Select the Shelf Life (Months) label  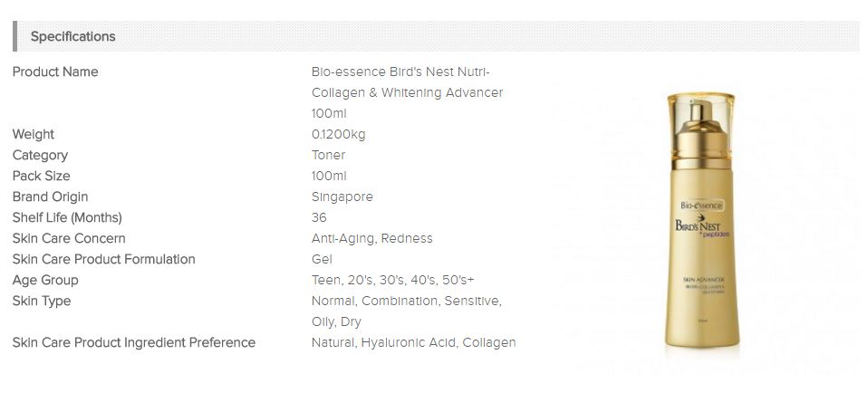67,217
